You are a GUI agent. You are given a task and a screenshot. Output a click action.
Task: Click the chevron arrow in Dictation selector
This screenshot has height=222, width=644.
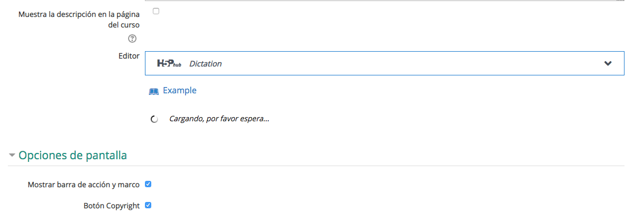[608, 63]
